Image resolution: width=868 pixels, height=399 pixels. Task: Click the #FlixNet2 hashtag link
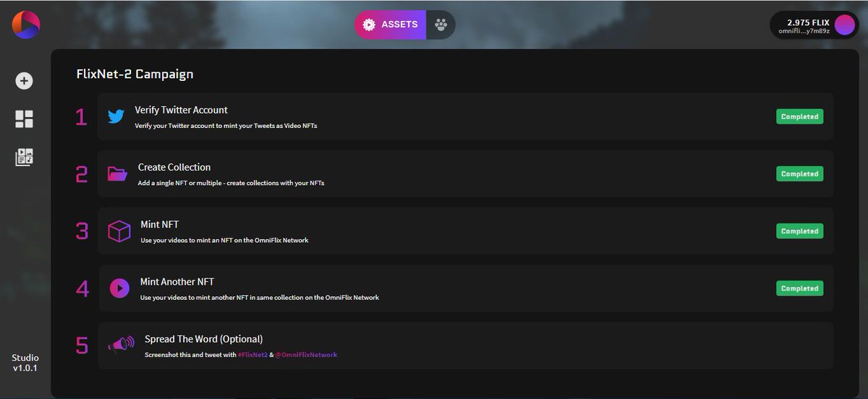[x=252, y=355]
